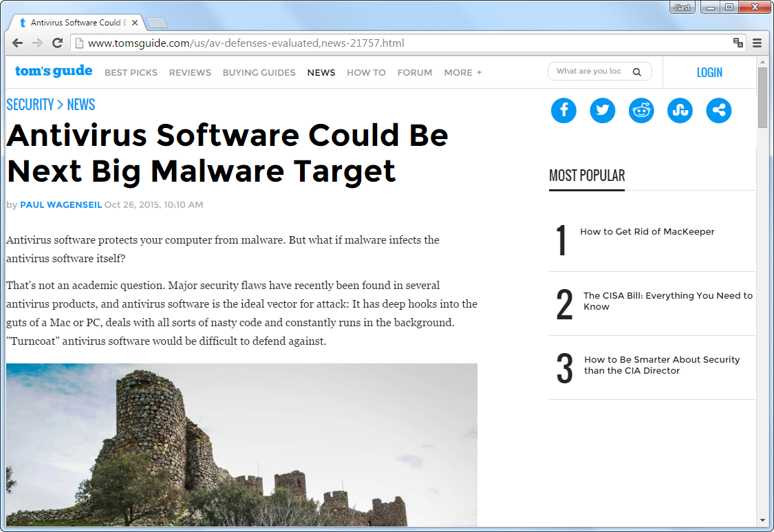The width and height of the screenshot is (774, 532).
Task: Open the generic share icon
Action: coord(719,110)
